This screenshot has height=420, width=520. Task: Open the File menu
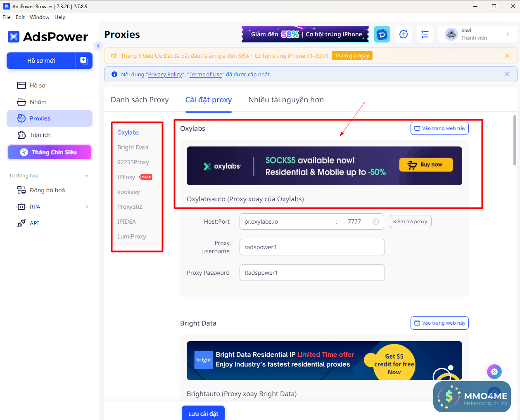pos(7,17)
